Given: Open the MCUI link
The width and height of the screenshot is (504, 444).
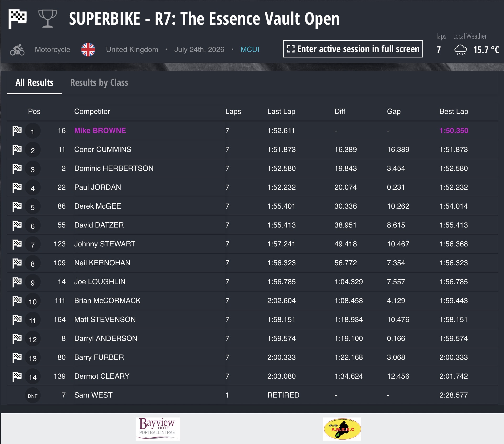Looking at the screenshot, I should pos(250,50).
